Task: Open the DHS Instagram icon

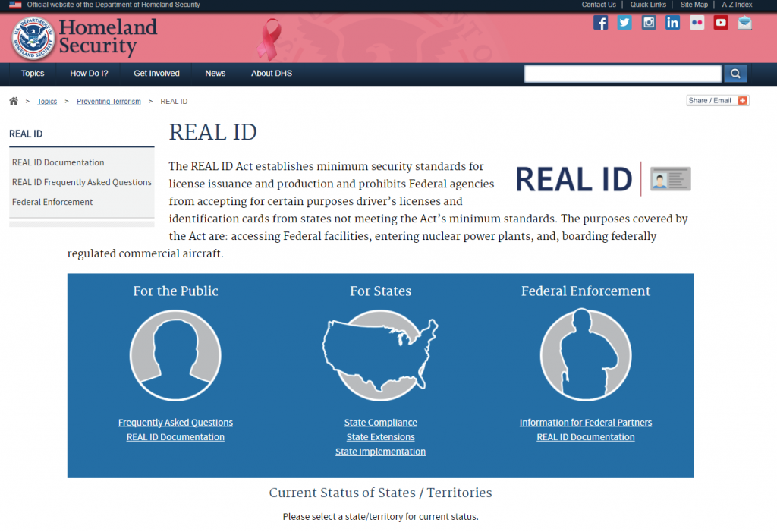Action: pos(649,23)
